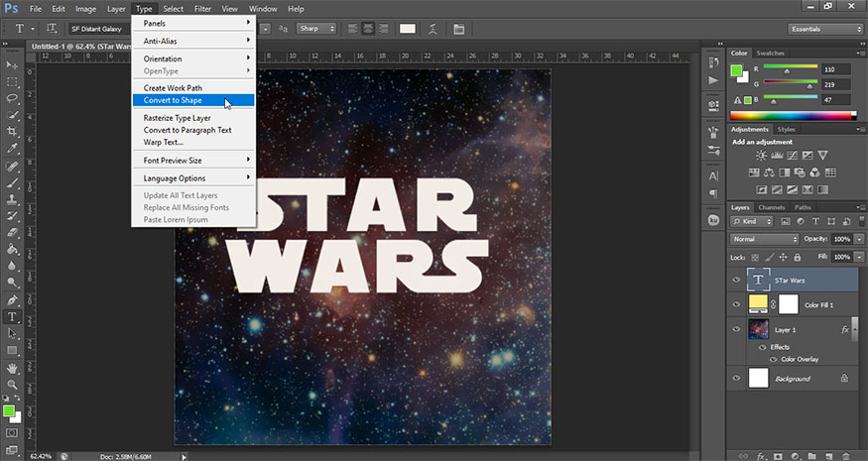This screenshot has height=461, width=868.
Task: Switch to the Swatches tab
Action: click(770, 54)
